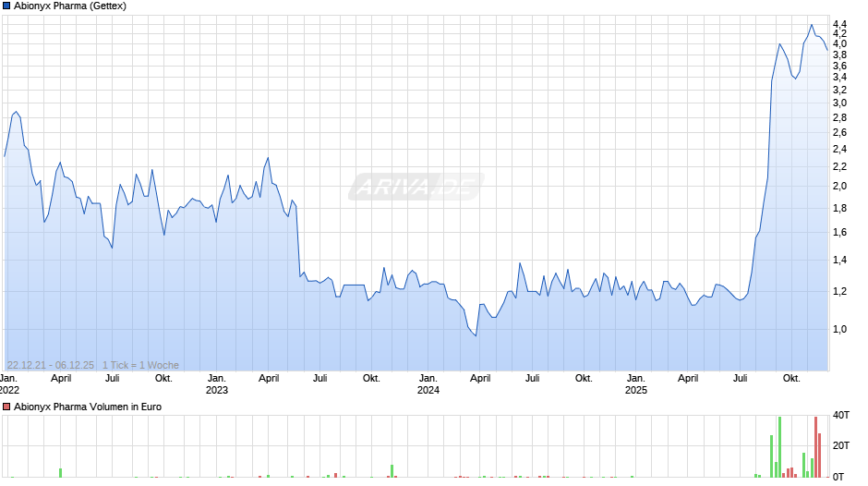This screenshot has height=486, width=868.
Task: Click the 2,4 price axis label
Action: pyautogui.click(x=839, y=149)
